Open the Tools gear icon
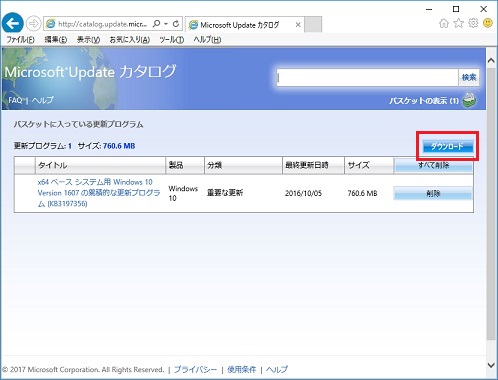This screenshot has width=498, height=380. tap(473, 23)
